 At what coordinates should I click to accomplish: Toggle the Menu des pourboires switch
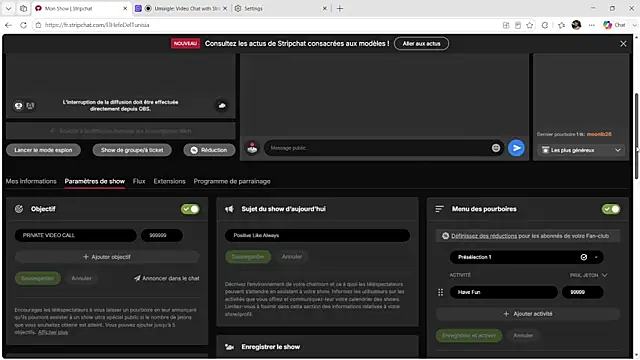coord(611,209)
